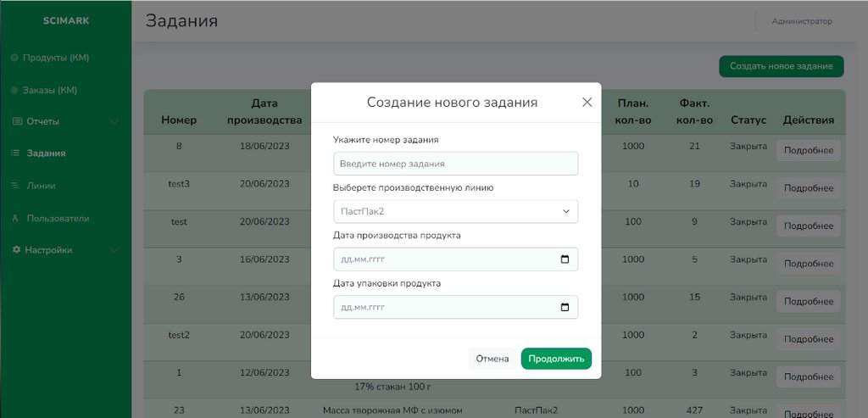Click date 12/06/2023 in row 1
The image size is (868, 418).
click(264, 372)
